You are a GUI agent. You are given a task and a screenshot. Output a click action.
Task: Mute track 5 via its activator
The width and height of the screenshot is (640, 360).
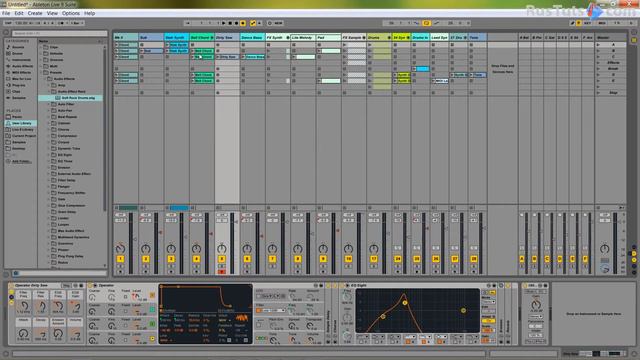tap(222, 259)
